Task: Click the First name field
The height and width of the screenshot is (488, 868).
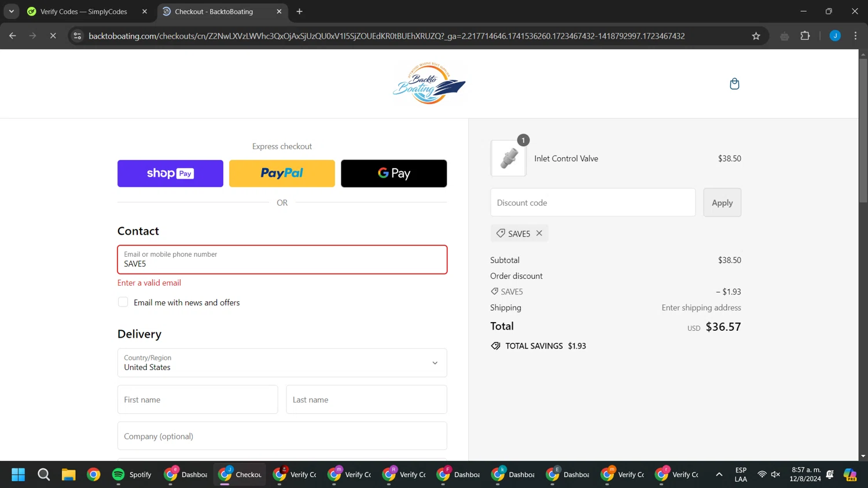Action: (198, 400)
